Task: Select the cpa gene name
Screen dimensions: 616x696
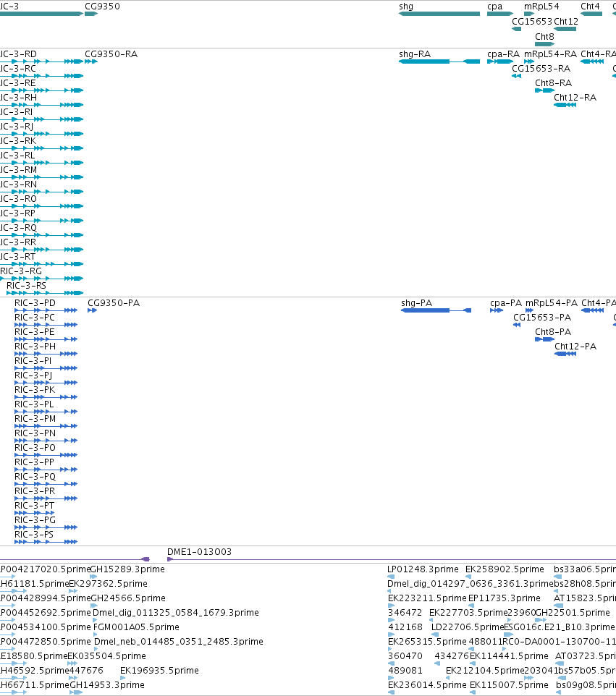Action: (x=494, y=7)
